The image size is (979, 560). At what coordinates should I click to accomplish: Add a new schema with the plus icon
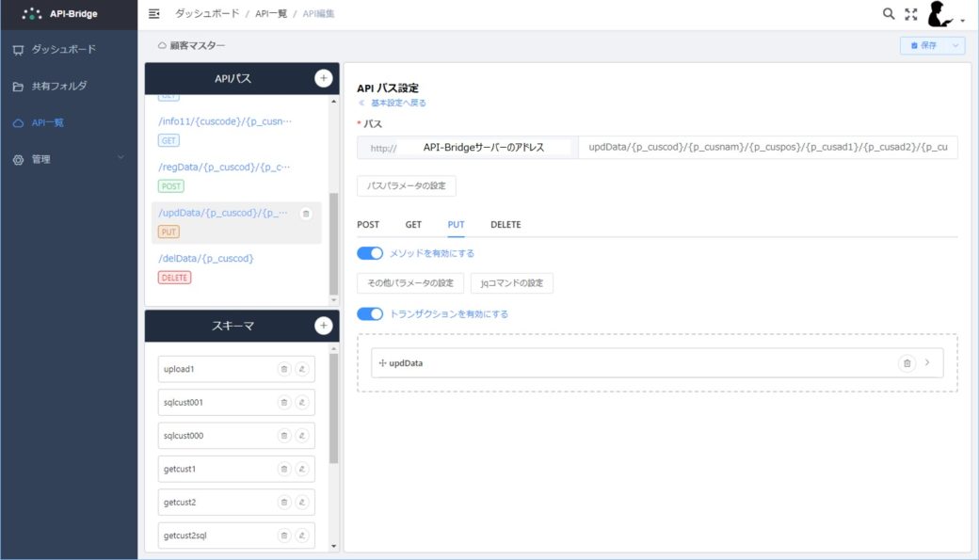pos(323,326)
